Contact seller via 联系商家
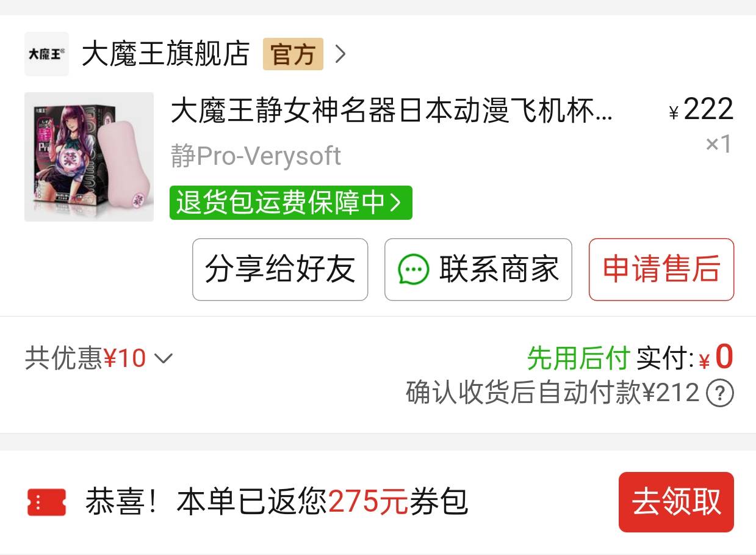This screenshot has height=555, width=756. 478,269
